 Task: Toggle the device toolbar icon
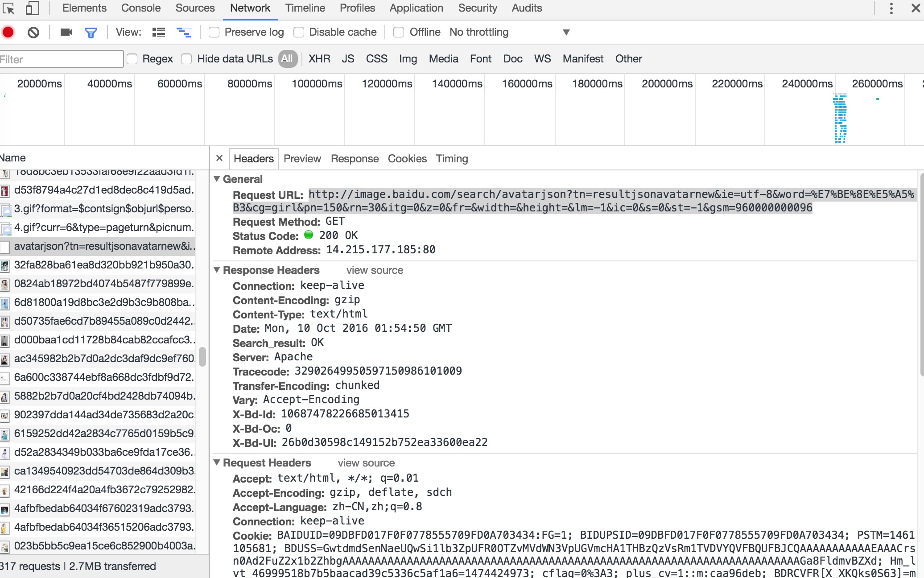tap(32, 8)
